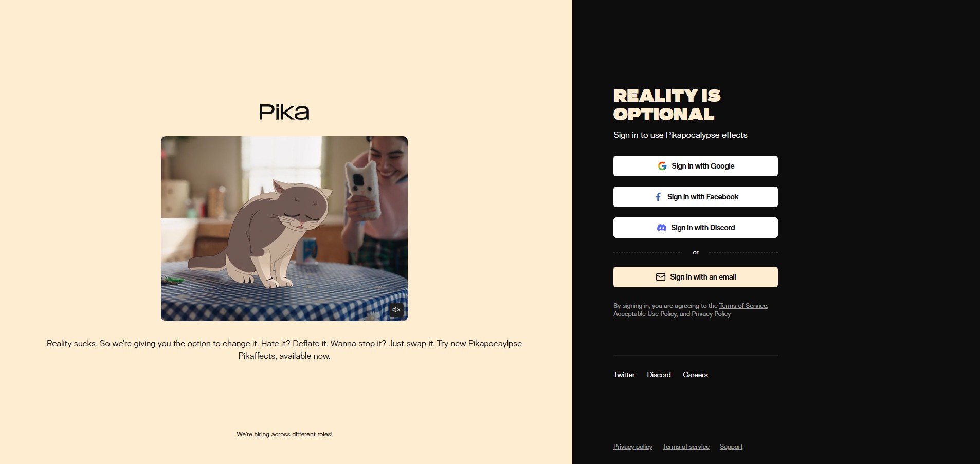
Task: Open the Support link
Action: tap(731, 447)
